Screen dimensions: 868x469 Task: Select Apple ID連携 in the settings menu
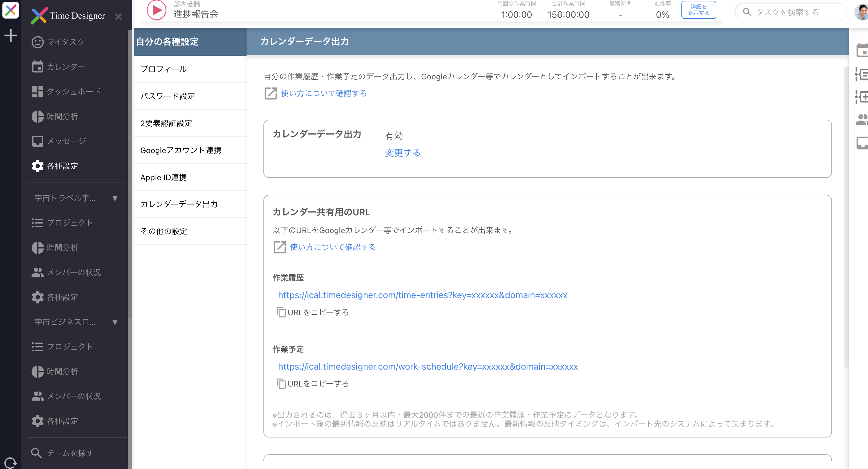point(190,177)
